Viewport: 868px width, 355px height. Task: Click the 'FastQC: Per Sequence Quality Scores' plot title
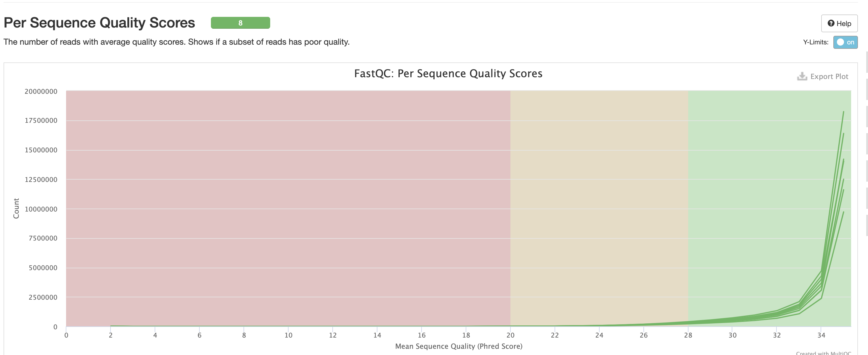(448, 73)
